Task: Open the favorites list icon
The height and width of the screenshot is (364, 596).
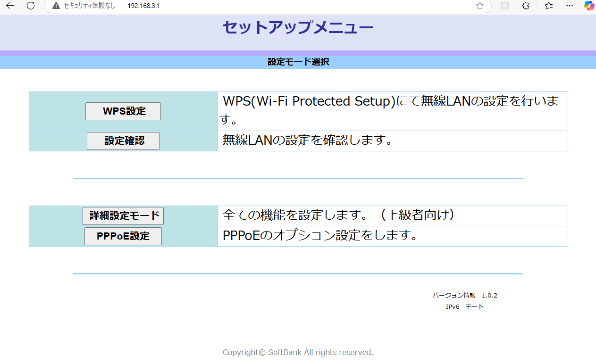Action: 549,6
